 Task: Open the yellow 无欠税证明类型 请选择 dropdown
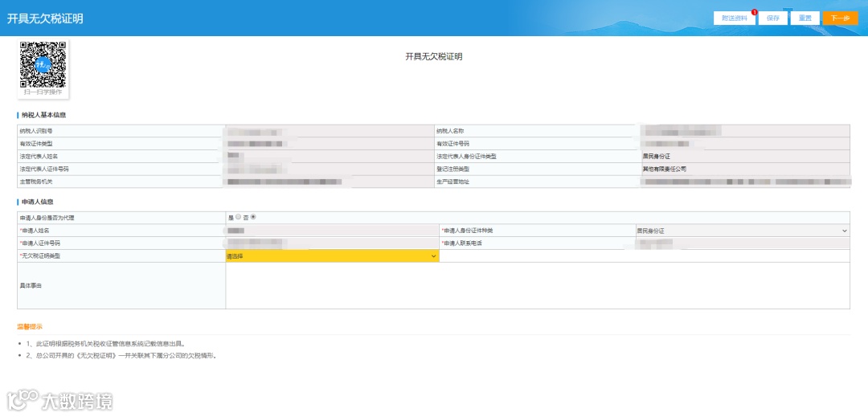pyautogui.click(x=332, y=256)
